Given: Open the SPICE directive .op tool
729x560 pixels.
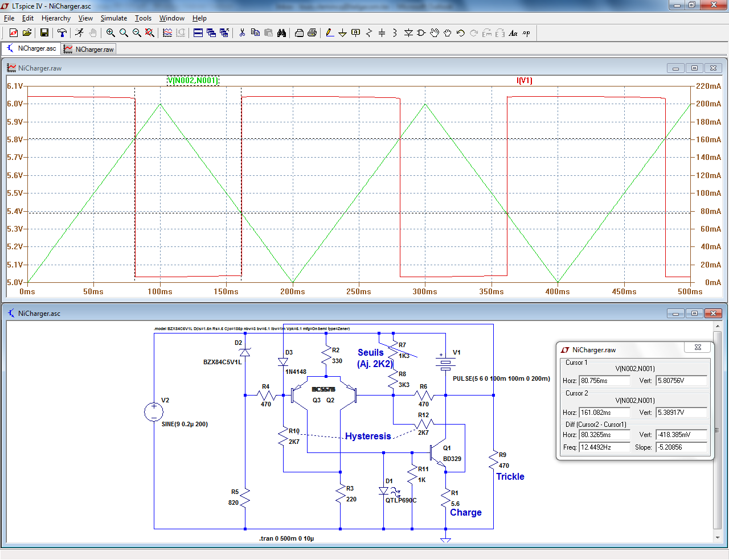Looking at the screenshot, I should (526, 33).
